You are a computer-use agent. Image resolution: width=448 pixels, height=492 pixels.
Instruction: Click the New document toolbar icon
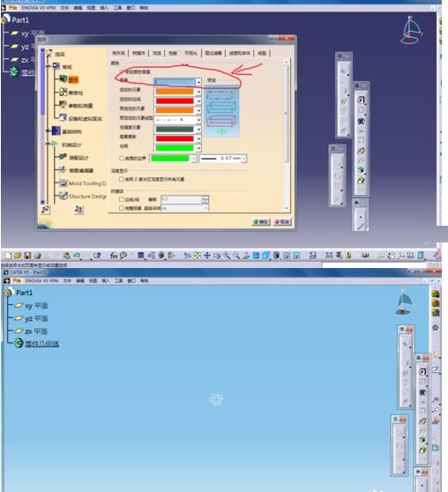[x=8, y=256]
